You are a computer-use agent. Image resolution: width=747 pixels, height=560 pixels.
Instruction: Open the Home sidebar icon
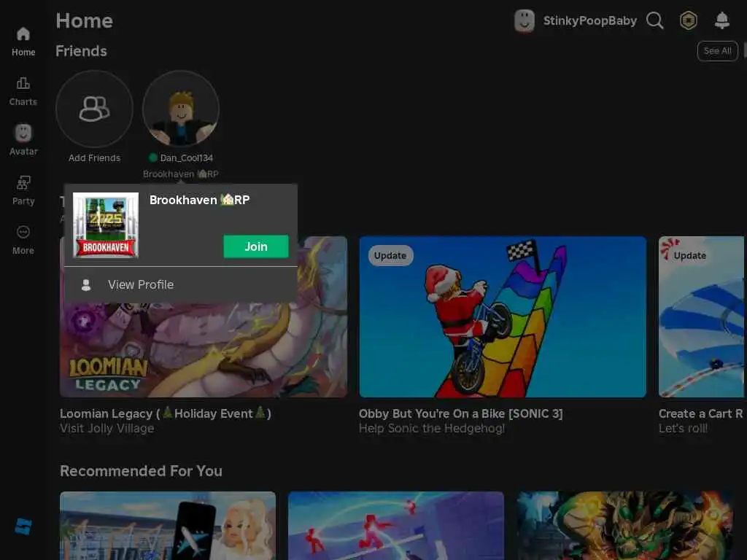(x=23, y=42)
